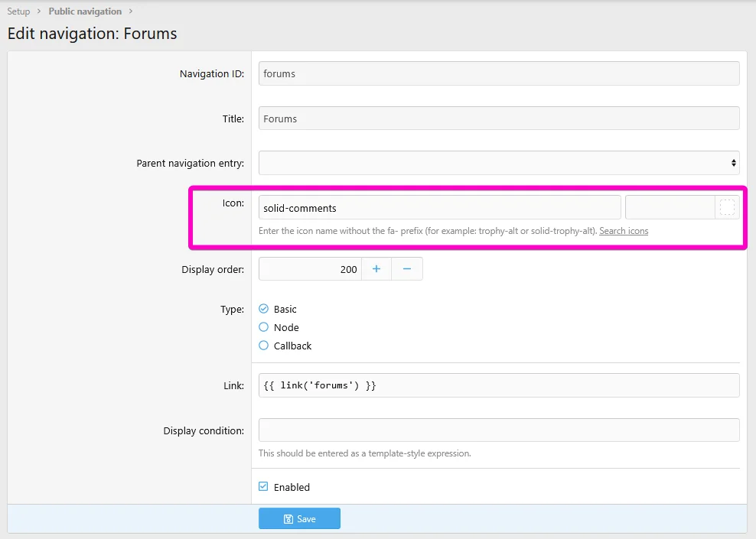Focus the empty icon color text field
The width and height of the screenshot is (756, 539).
(670, 208)
